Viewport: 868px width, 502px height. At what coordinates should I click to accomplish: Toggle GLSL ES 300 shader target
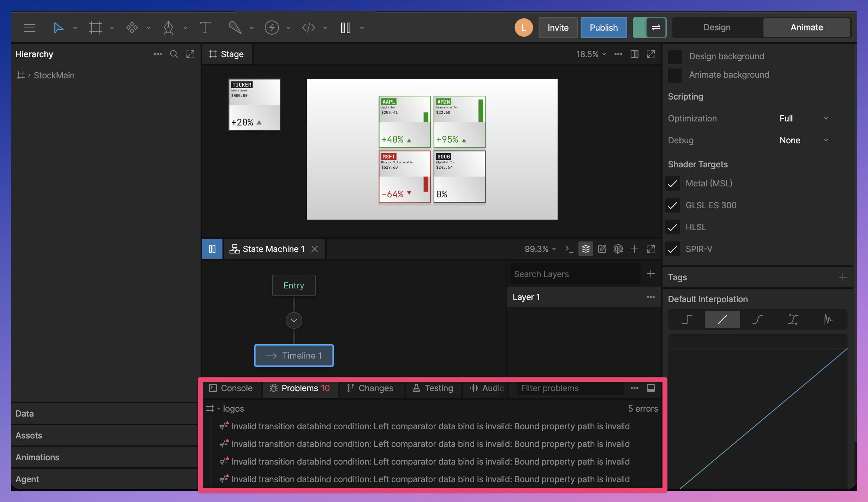click(x=672, y=205)
